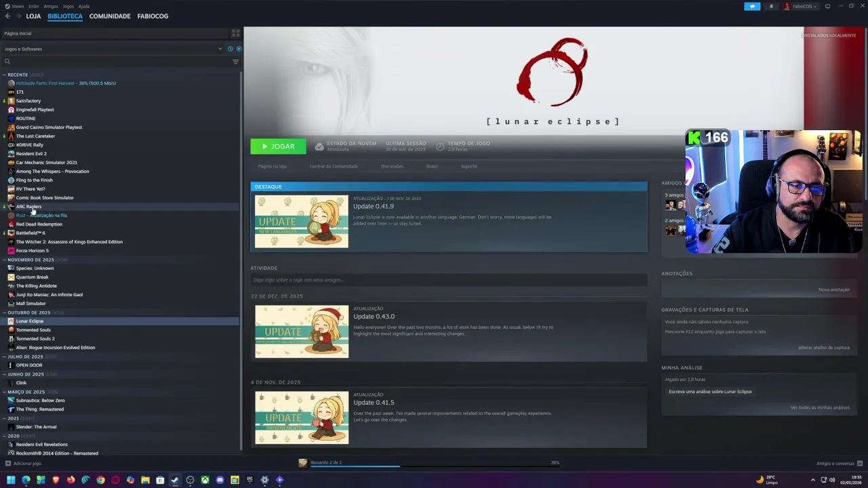
Task: Select ARC Raiders in the library list
Action: coord(28,207)
